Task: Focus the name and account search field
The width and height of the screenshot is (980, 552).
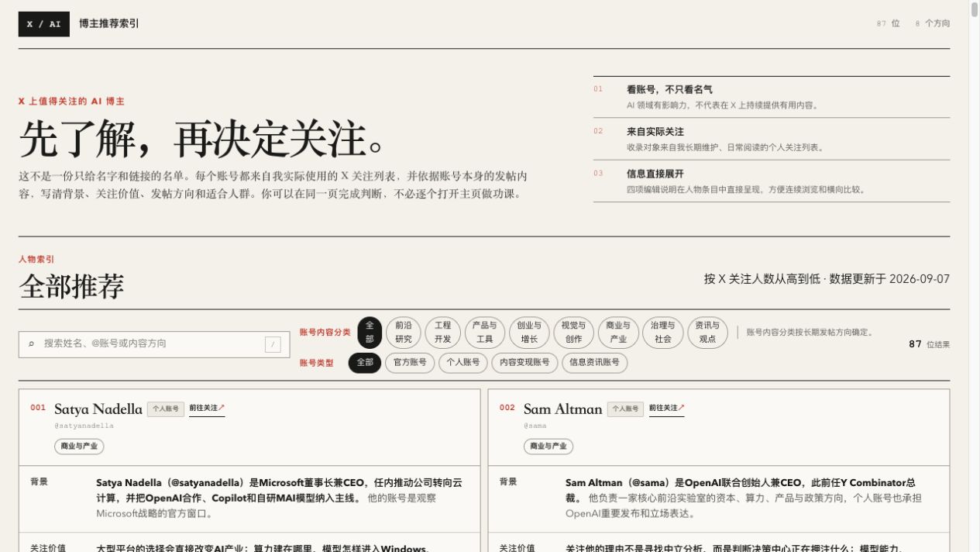Action: [x=154, y=344]
